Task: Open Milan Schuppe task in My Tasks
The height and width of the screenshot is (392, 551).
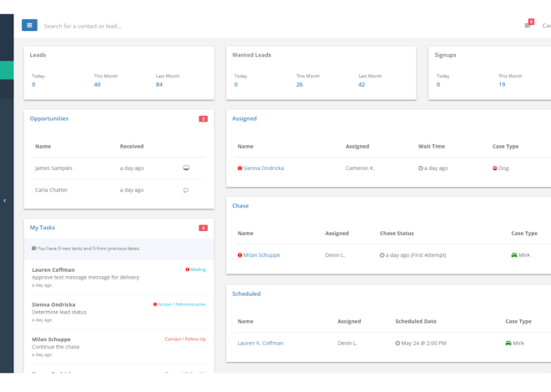Action: [x=119, y=347]
